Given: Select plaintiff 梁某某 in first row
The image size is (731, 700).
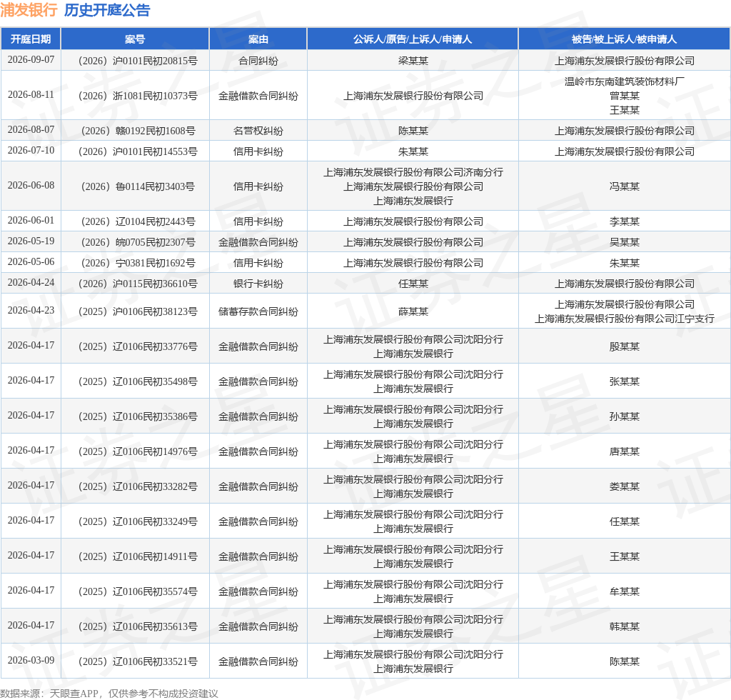Looking at the screenshot, I should pos(413,61).
